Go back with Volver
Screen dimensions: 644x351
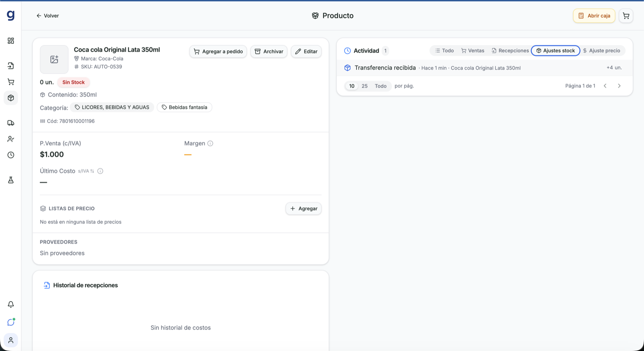click(x=47, y=16)
